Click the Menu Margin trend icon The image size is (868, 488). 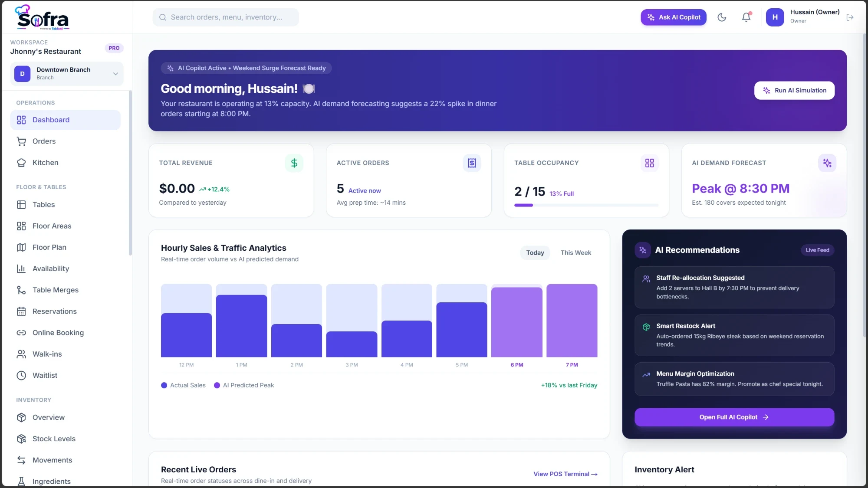pyautogui.click(x=646, y=375)
